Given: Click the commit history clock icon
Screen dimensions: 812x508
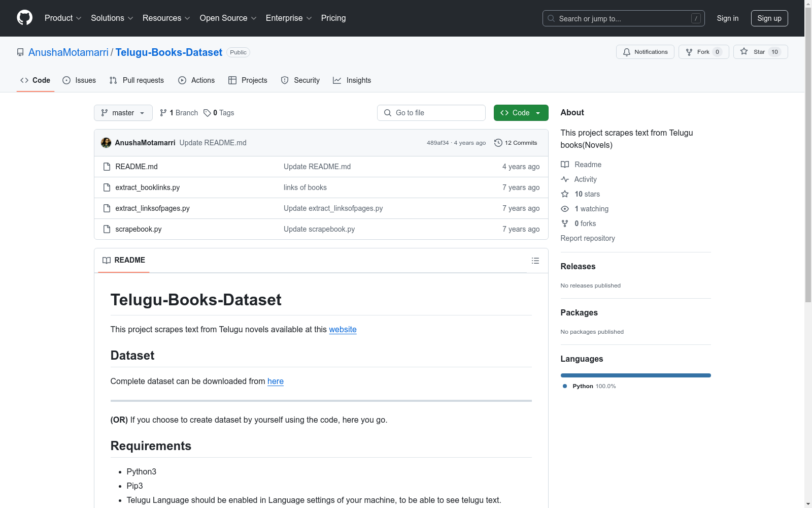Looking at the screenshot, I should pos(498,143).
